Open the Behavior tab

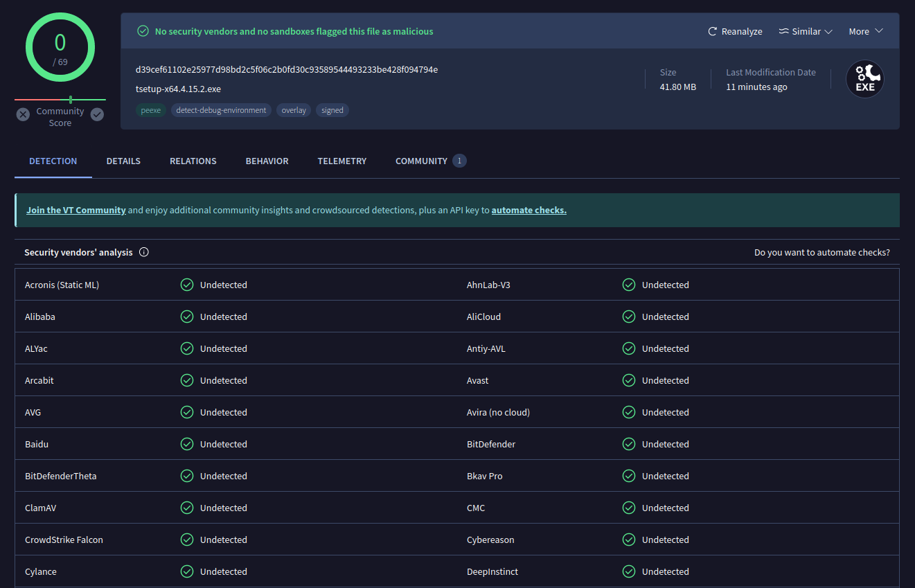(x=267, y=161)
